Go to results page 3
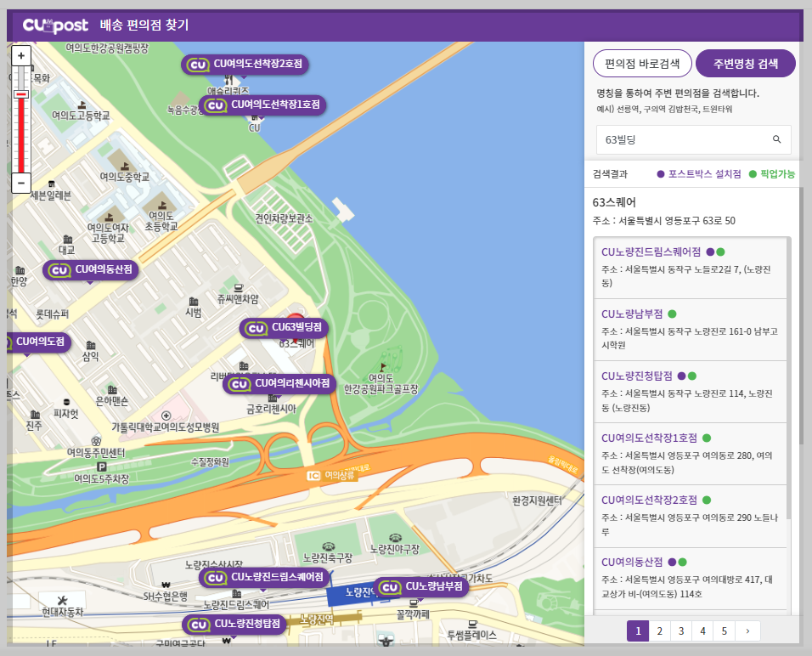 coord(681,631)
